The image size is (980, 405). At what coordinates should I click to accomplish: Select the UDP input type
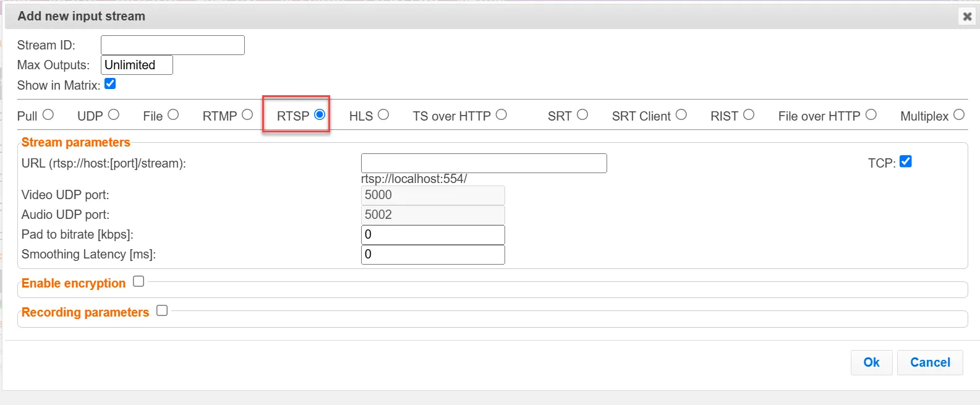[114, 114]
